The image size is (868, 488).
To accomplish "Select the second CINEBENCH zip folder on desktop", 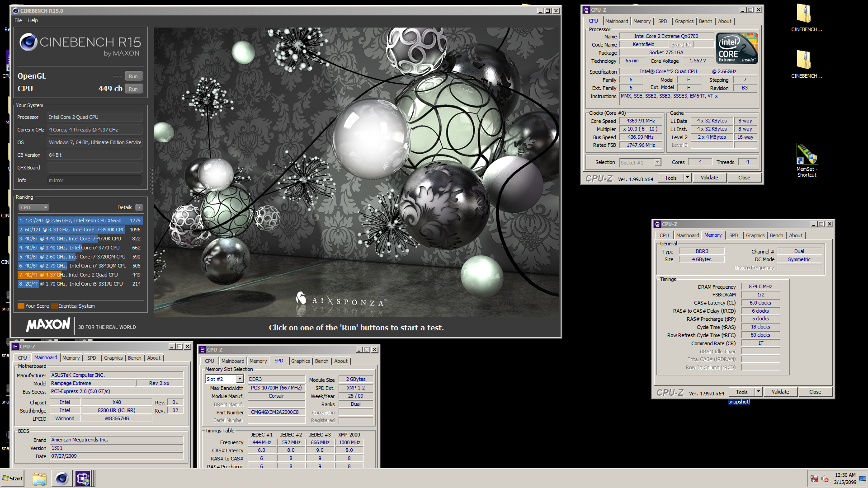I will point(806,65).
